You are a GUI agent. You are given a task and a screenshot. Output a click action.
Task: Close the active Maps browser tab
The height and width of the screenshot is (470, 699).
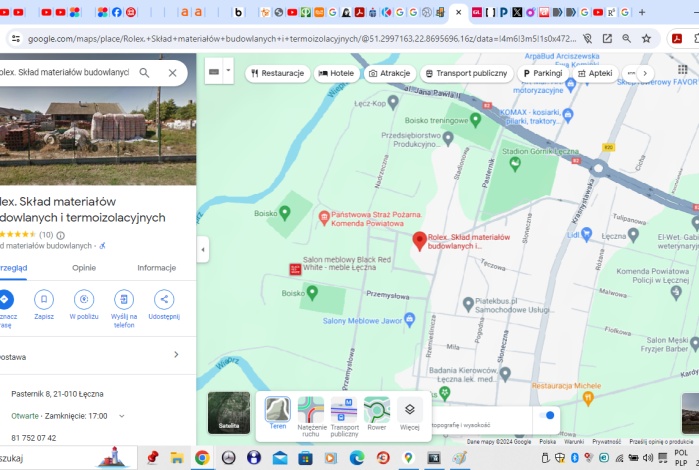[458, 12]
